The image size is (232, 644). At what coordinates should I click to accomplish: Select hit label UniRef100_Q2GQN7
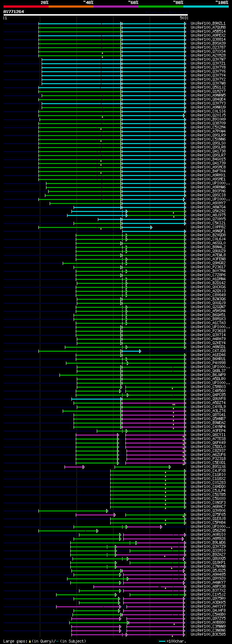pos(208,307)
